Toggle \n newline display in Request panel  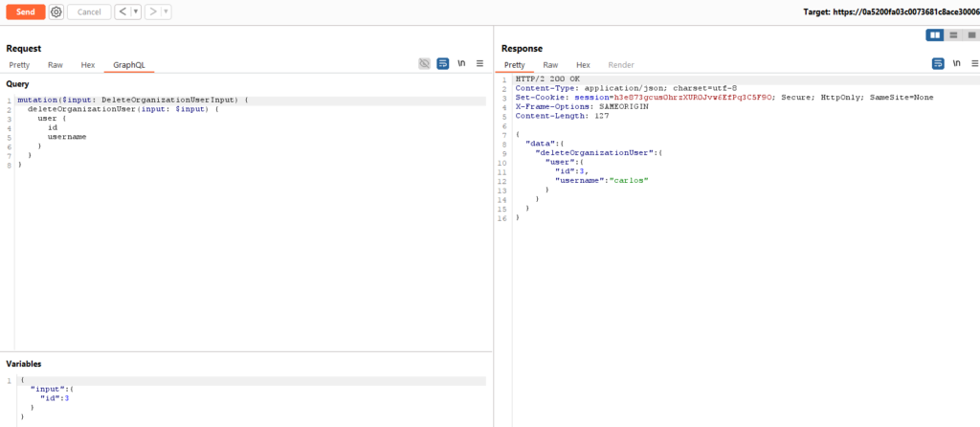pos(461,63)
